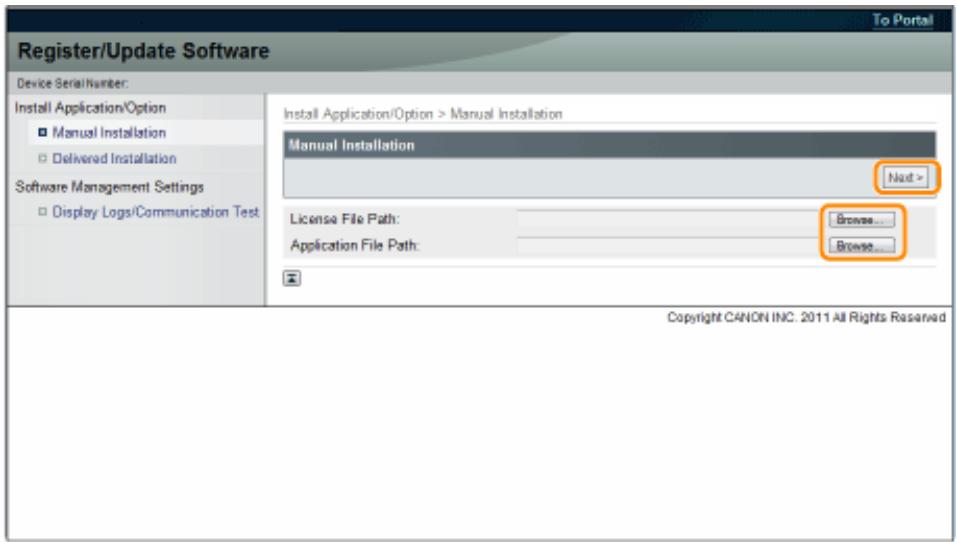Click the Register/Update Software page title

click(x=143, y=51)
